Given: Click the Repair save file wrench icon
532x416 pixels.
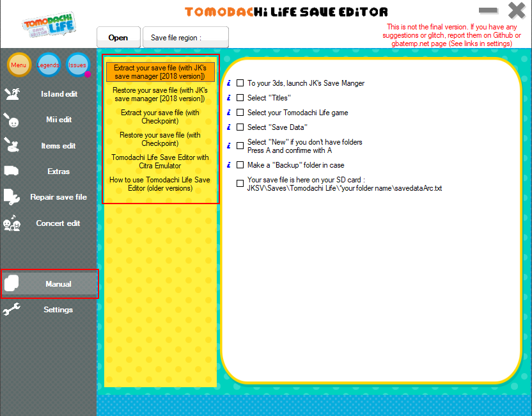Looking at the screenshot, I should (12, 197).
